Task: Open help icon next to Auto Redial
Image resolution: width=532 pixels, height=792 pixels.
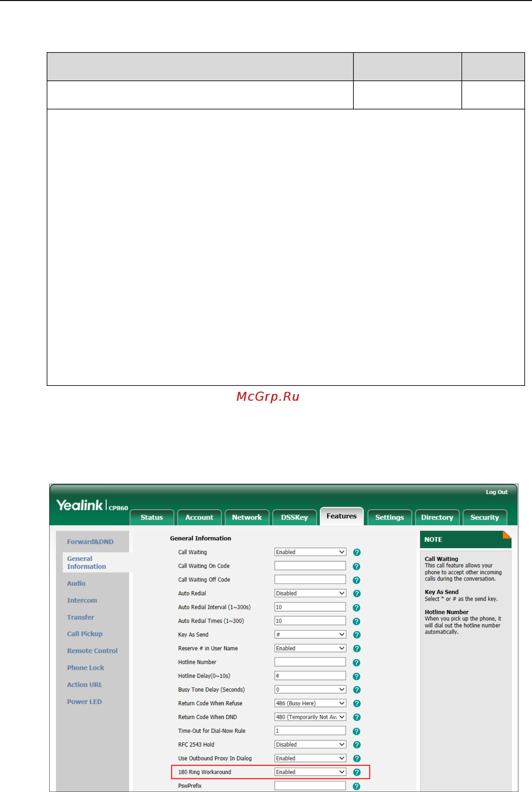Action: tap(357, 594)
